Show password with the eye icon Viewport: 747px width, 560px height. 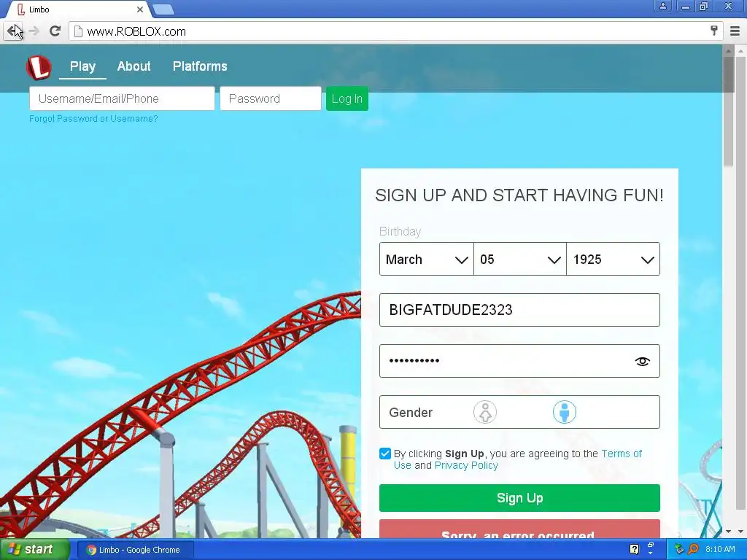tap(642, 362)
